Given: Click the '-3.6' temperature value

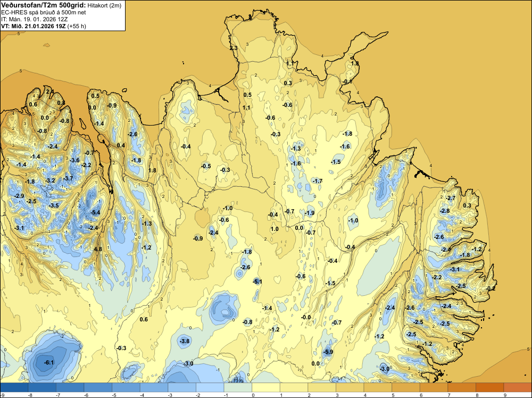Looking at the screenshot, I should (74, 161).
